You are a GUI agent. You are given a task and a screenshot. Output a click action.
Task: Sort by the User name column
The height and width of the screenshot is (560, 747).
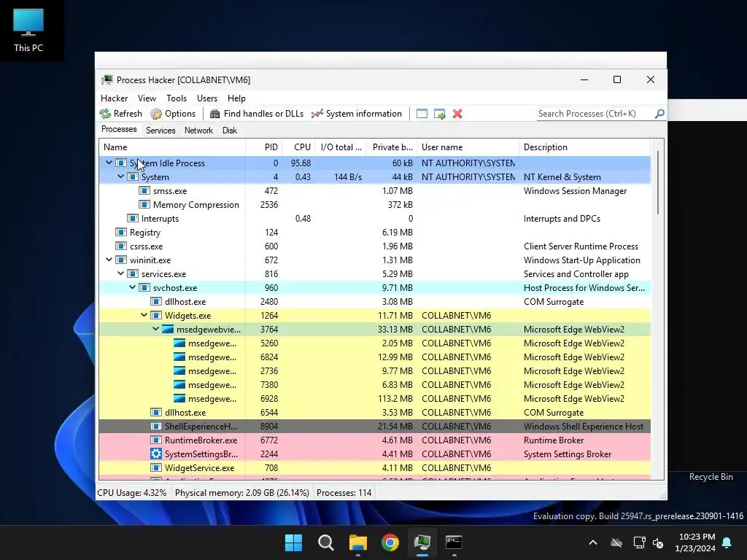point(468,147)
